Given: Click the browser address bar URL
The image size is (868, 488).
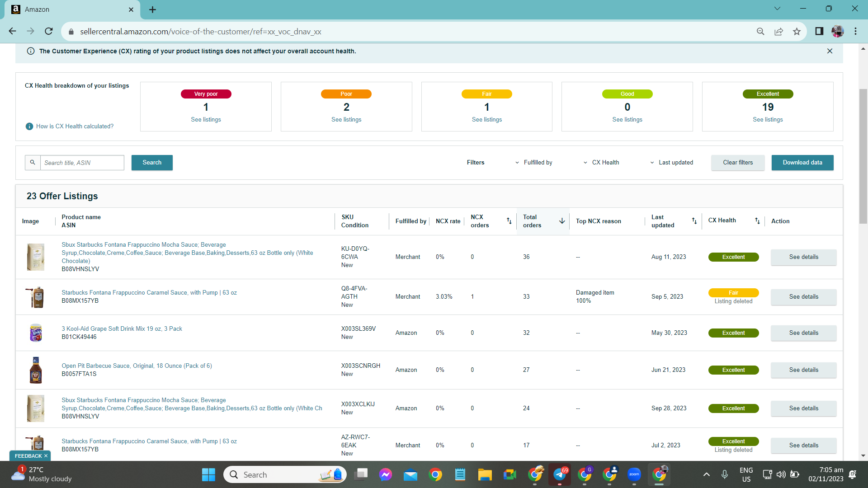Looking at the screenshot, I should coord(201,32).
